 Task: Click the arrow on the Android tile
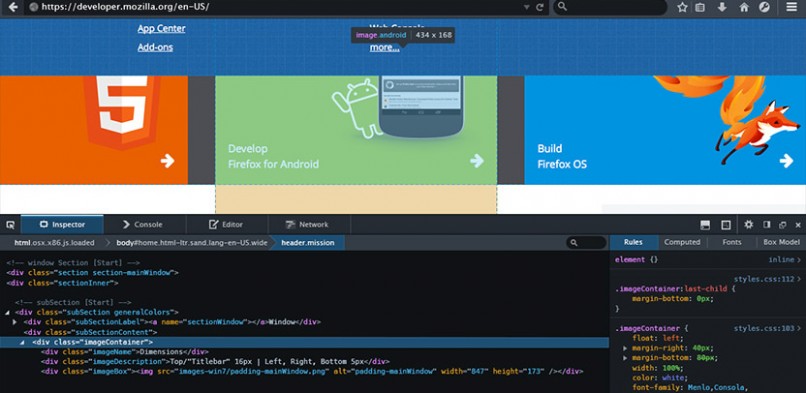pos(477,161)
